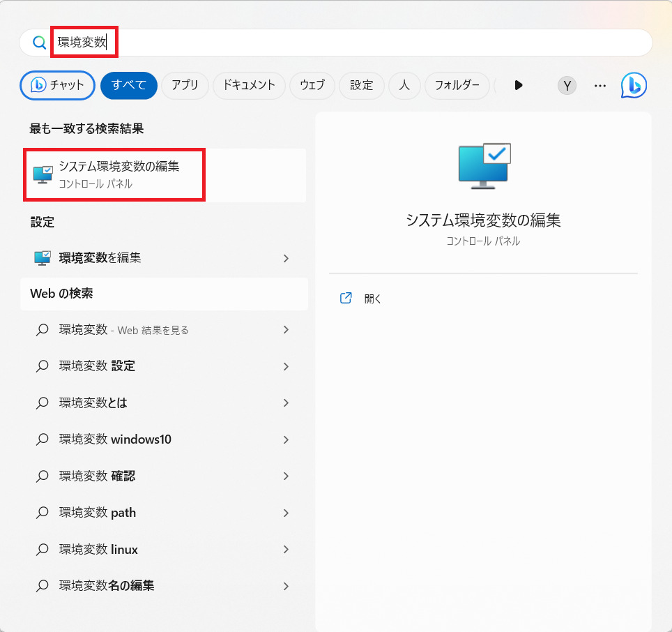Expand chevron for 環境変数 - Web 結果を見る
This screenshot has width=672, height=632.
pos(287,330)
